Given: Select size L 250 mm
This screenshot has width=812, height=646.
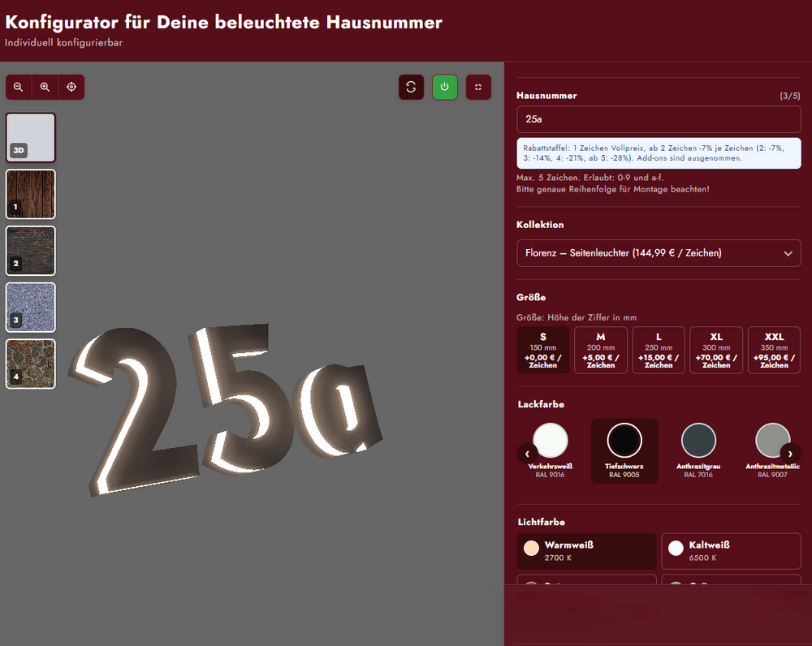Looking at the screenshot, I should tap(659, 350).
